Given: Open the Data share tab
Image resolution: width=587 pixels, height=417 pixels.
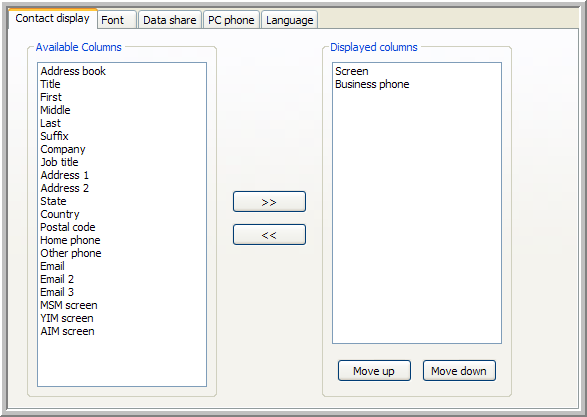Looking at the screenshot, I should 170,20.
